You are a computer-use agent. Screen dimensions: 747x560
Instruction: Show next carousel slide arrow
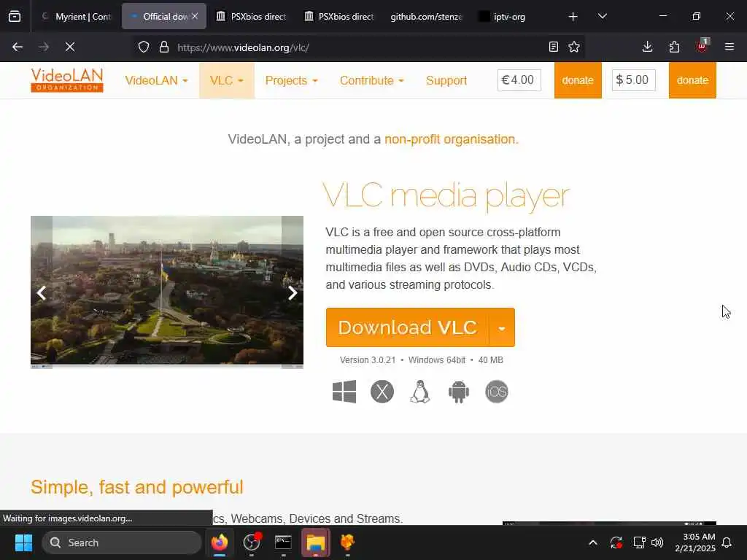(293, 292)
